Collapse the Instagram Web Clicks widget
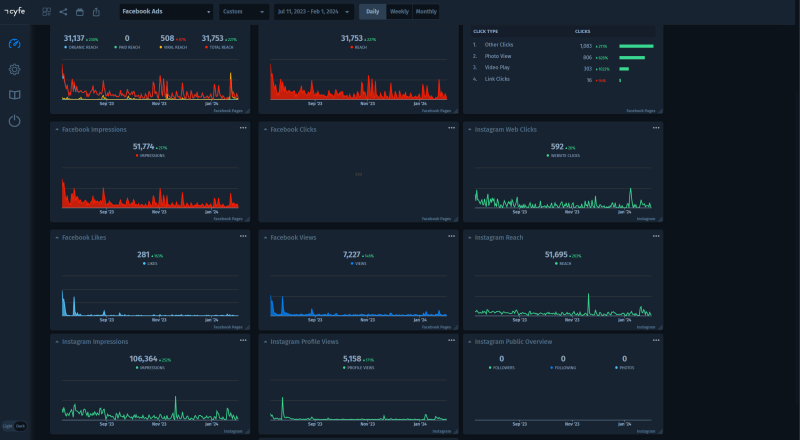Image resolution: width=800 pixels, height=440 pixels. [470, 130]
